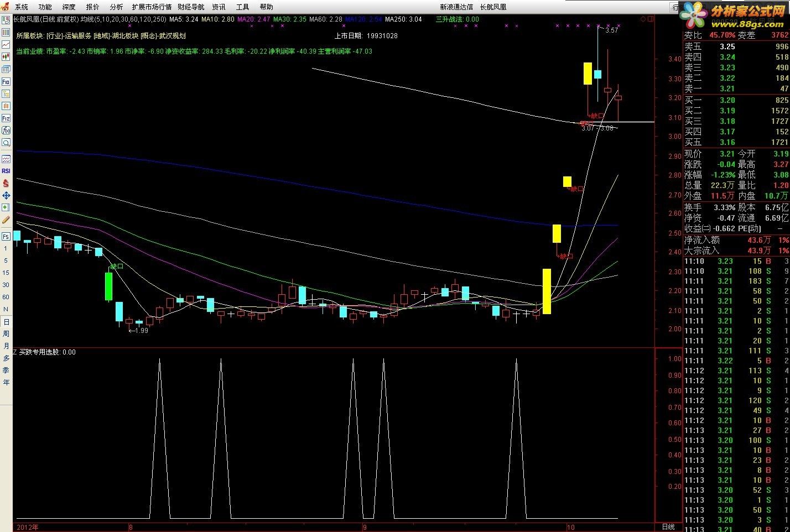The width and height of the screenshot is (790, 532).
Task: Open the orange self-selected stocks icon
Action: (6, 106)
